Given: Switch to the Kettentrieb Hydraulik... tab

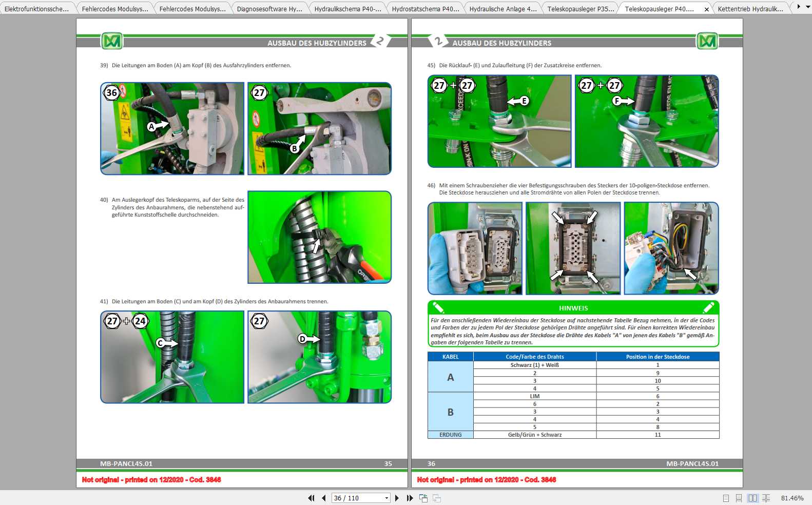Looking at the screenshot, I should click(x=750, y=9).
